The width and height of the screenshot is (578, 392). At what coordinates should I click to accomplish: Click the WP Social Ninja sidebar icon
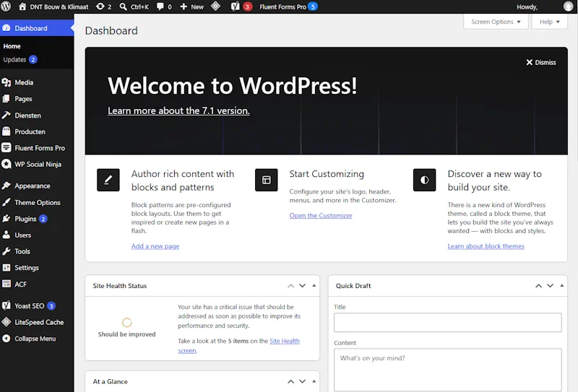[x=7, y=164]
